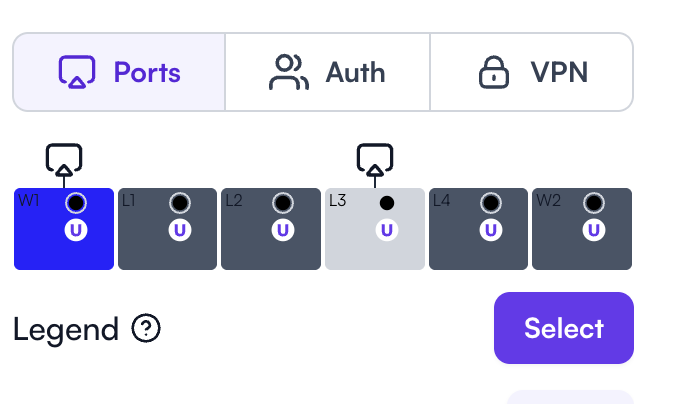Open the Legend help question-mark icon
Image resolution: width=682 pixels, height=404 pixels.
(146, 328)
